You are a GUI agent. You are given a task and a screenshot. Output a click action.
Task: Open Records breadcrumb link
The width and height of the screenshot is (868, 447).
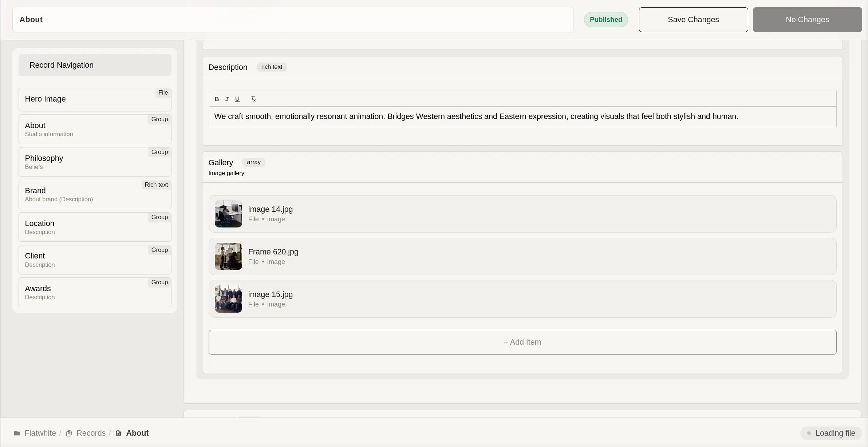click(91, 433)
